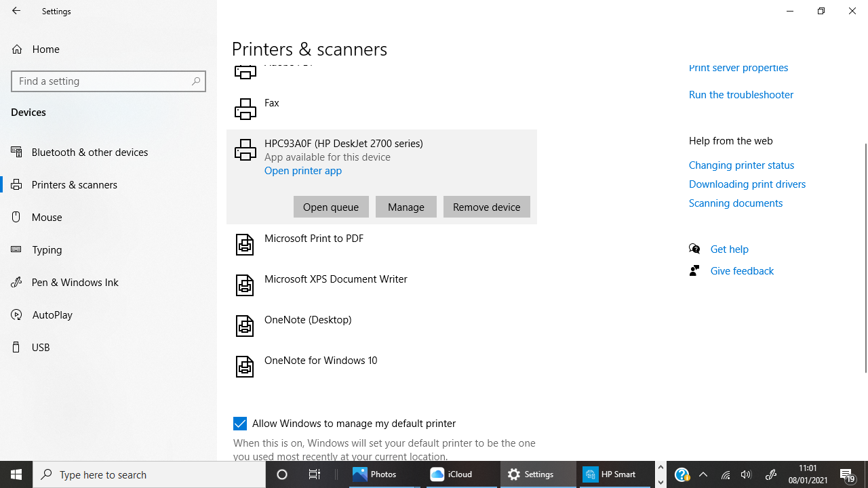
Task: Select the Mouse settings page
Action: 47,217
